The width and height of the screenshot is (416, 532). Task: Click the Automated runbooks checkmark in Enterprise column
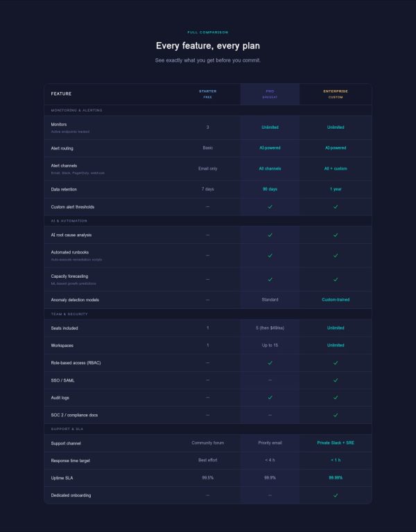click(x=336, y=256)
